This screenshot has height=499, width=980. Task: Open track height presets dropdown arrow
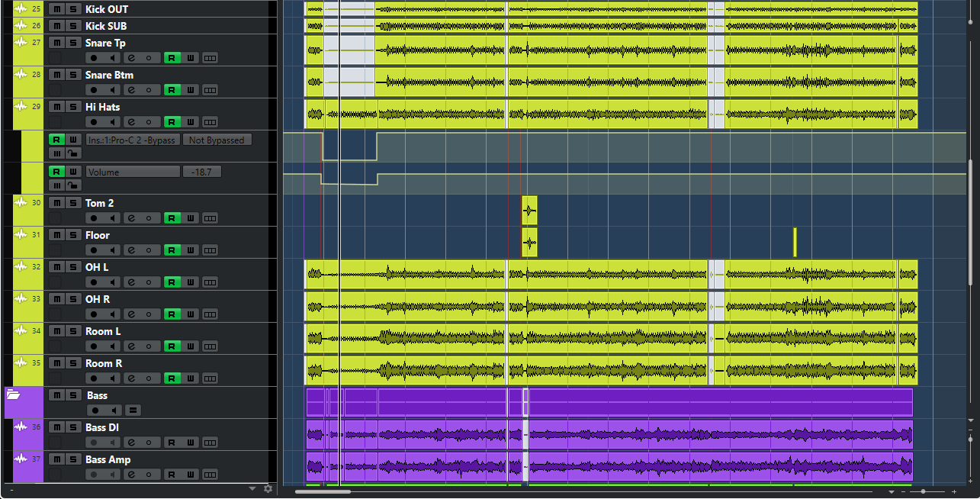pos(253,488)
